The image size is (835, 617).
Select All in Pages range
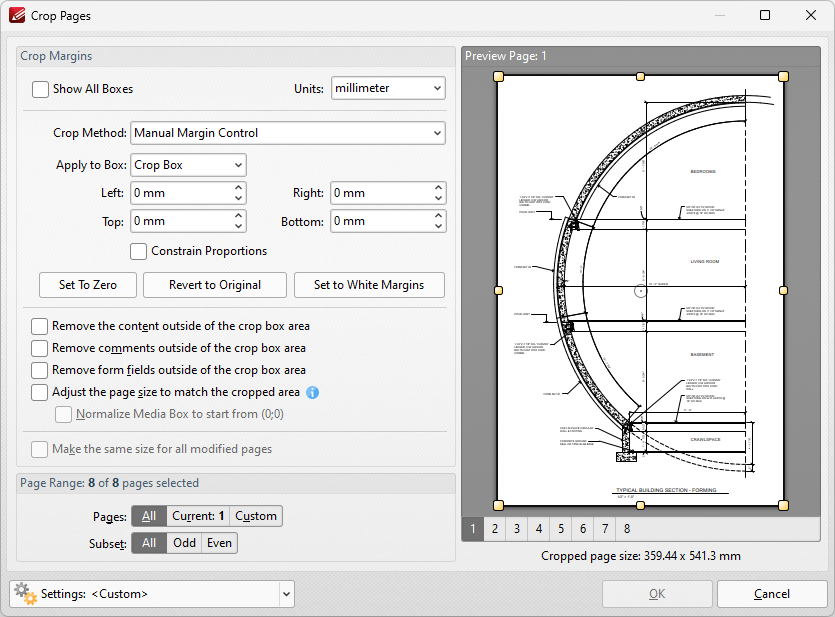pos(149,516)
